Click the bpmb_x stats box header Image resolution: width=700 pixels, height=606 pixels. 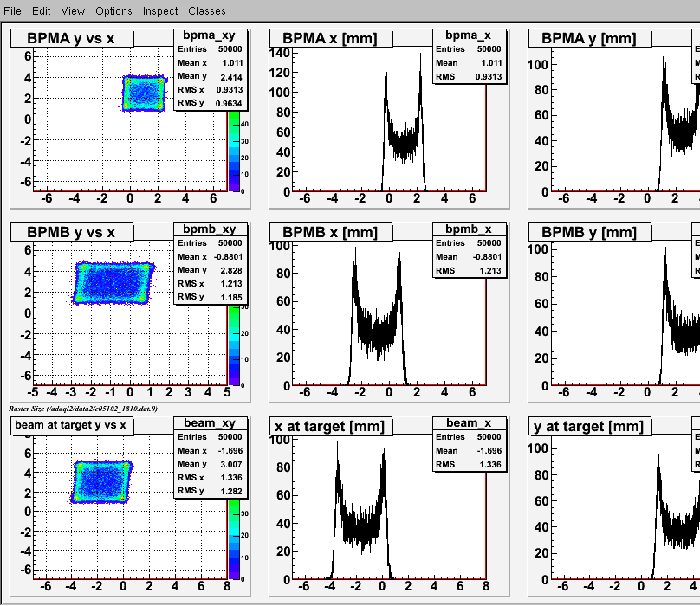tap(469, 229)
